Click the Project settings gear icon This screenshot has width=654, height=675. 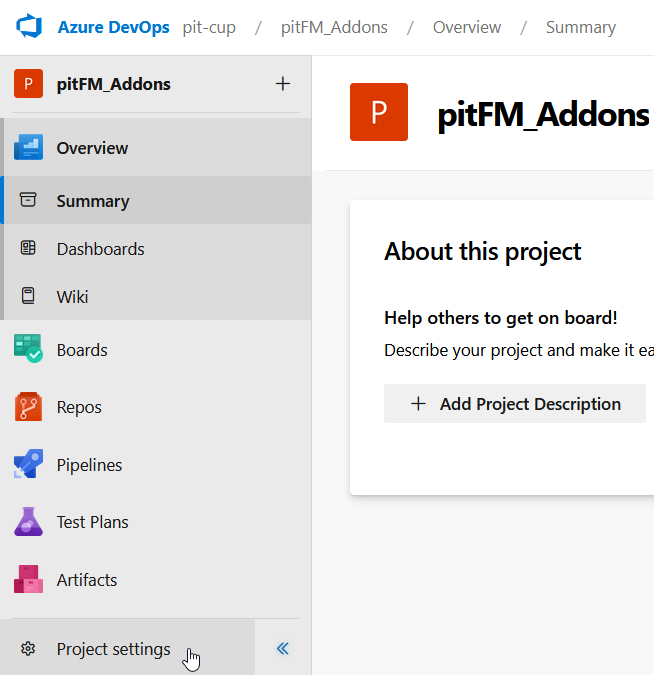point(28,649)
